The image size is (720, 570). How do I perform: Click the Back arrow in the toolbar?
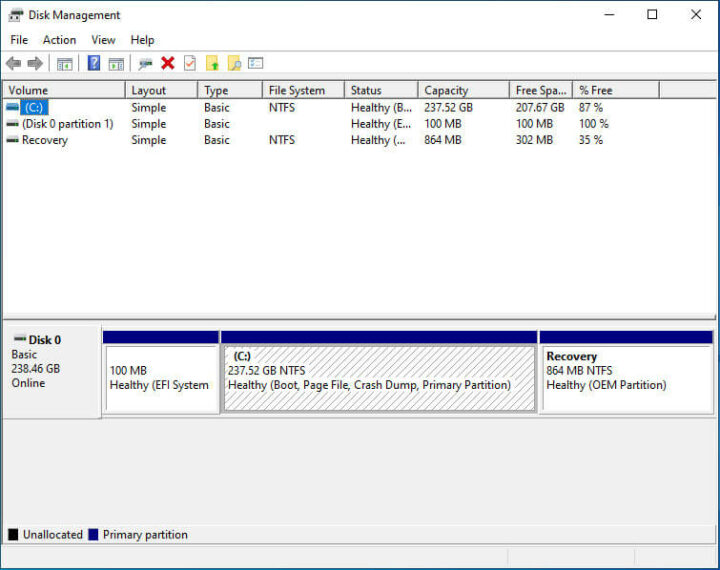pyautogui.click(x=13, y=63)
